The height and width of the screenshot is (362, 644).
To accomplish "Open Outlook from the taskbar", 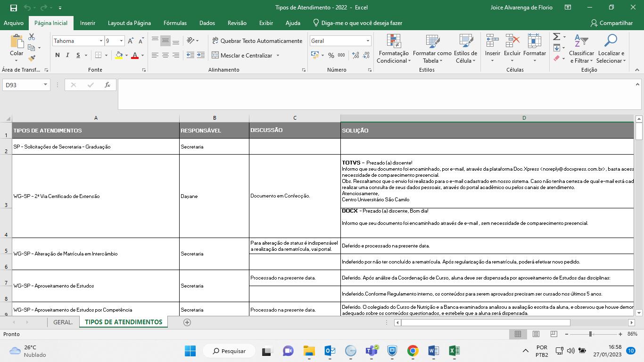I will coord(330,351).
